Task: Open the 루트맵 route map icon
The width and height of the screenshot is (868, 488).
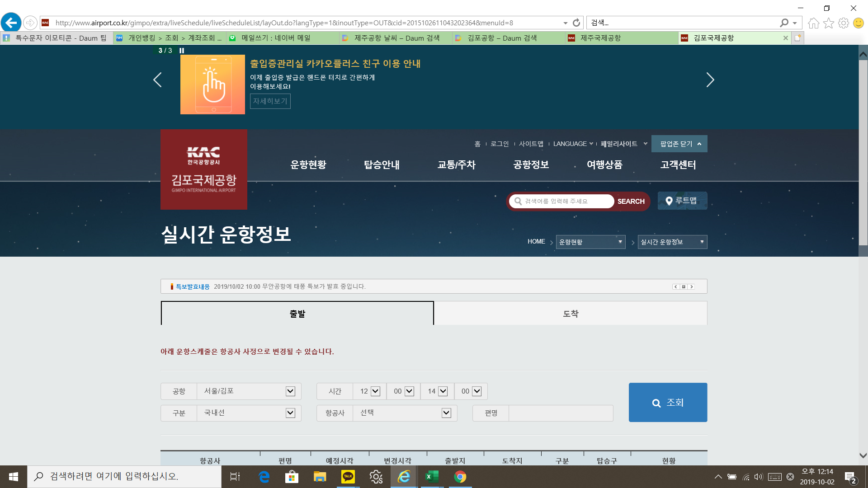Action: (682, 201)
